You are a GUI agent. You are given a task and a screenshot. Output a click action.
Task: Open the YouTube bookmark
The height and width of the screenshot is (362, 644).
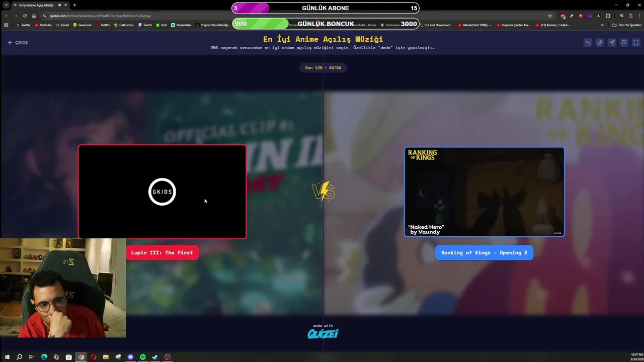click(43, 25)
